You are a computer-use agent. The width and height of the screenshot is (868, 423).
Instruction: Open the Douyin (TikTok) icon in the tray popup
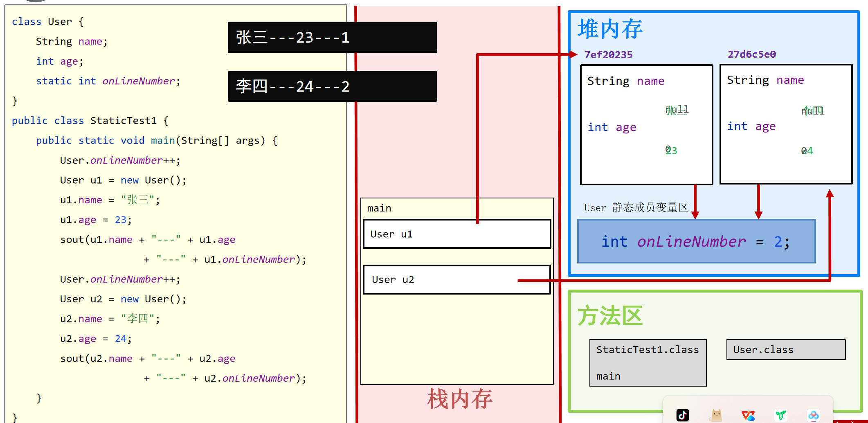pos(683,415)
